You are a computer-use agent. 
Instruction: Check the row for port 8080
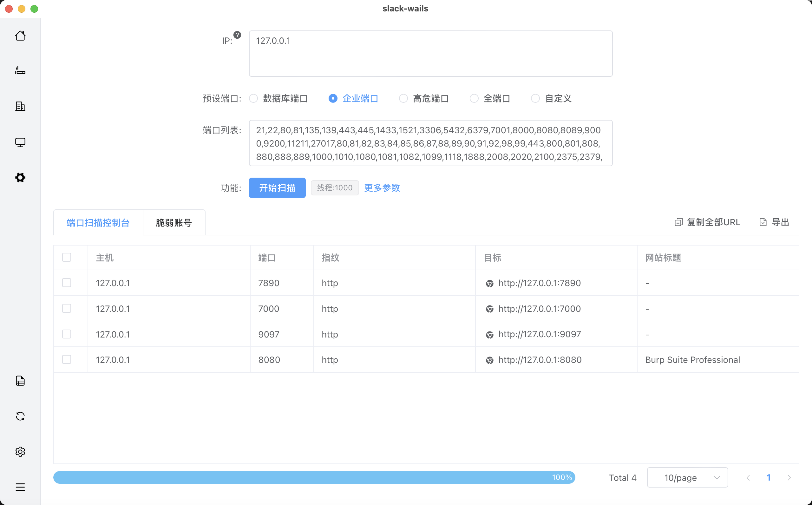[x=67, y=359]
